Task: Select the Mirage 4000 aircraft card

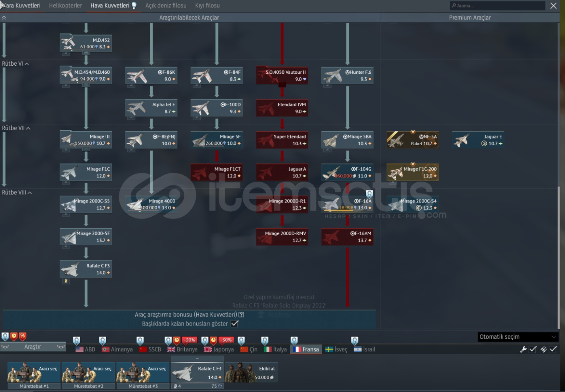Action: coord(151,205)
